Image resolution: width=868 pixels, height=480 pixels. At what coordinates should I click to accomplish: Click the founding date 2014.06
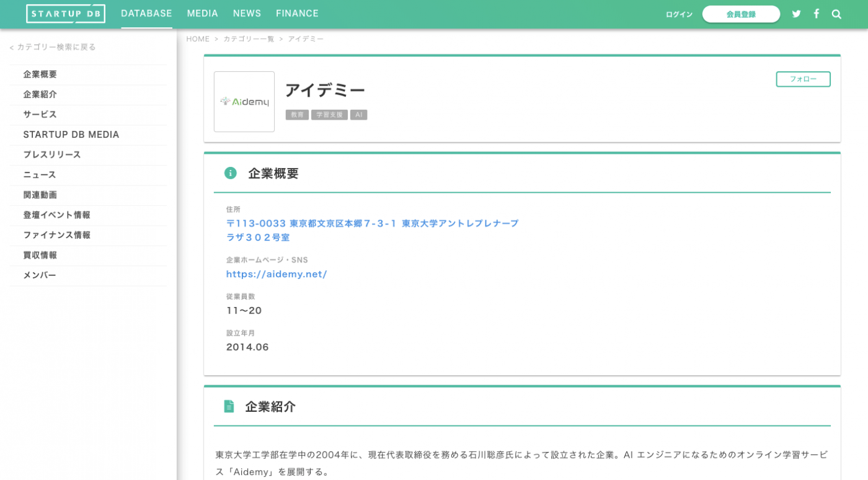pos(247,347)
